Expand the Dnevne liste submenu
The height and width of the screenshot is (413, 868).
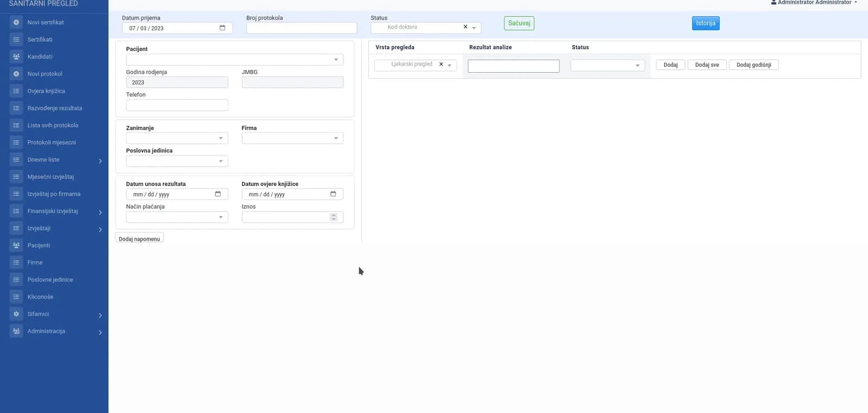click(100, 161)
